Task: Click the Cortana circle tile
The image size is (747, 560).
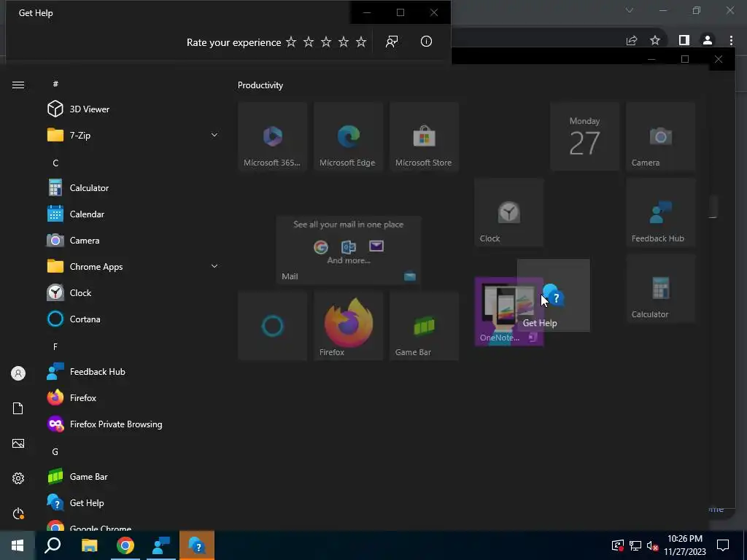Action: point(273,326)
